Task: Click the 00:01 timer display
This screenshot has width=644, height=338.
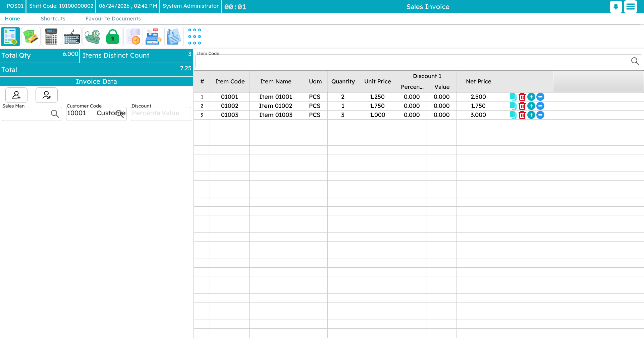Action: coord(235,7)
